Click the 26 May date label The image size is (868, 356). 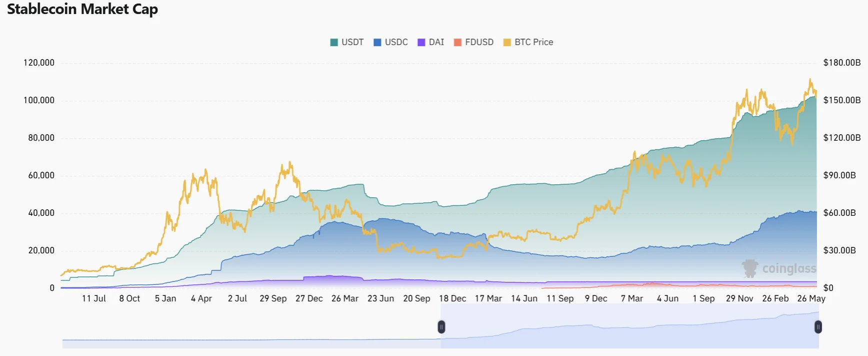[811, 298]
